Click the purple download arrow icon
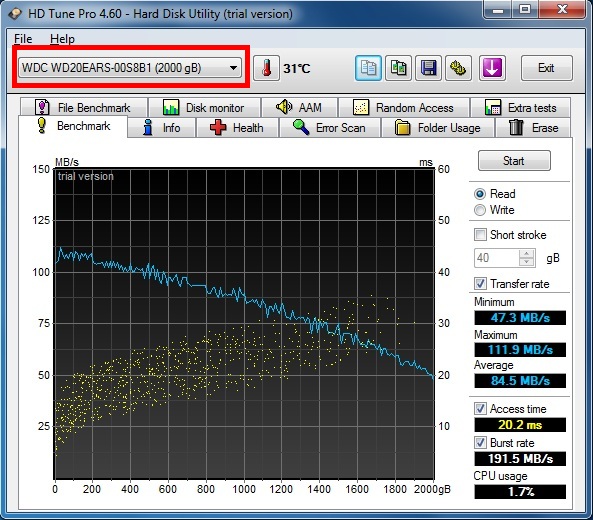 point(492,68)
